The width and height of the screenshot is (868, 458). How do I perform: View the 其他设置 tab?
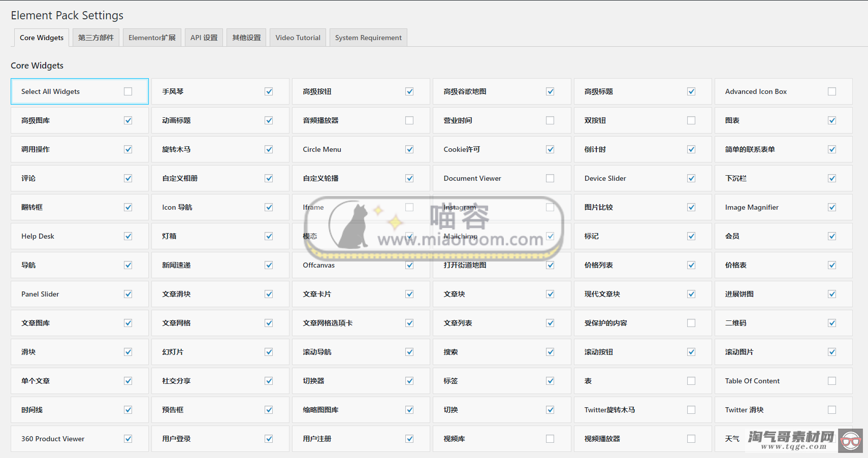tap(246, 37)
